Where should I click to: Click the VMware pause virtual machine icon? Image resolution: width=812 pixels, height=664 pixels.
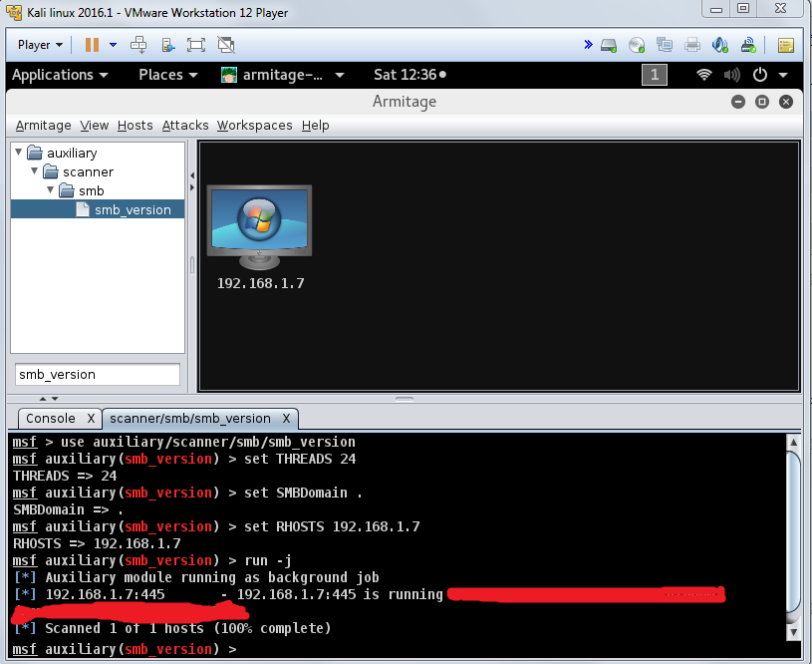pyautogui.click(x=92, y=45)
